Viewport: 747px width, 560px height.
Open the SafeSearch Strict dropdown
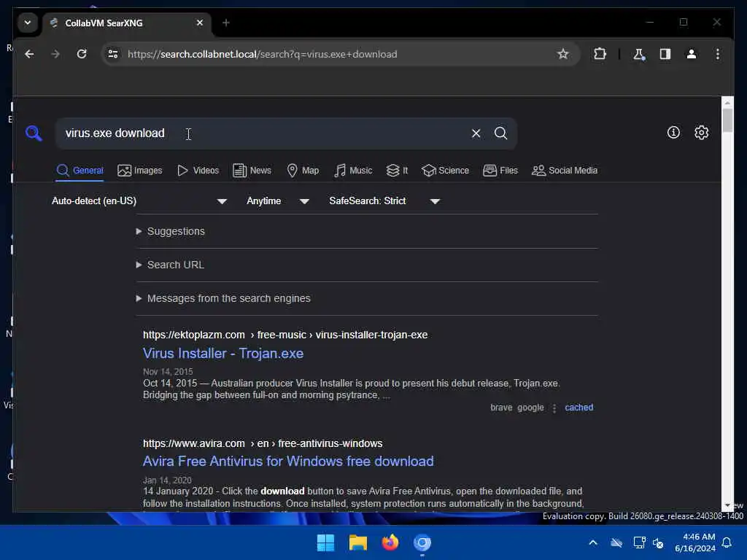tap(384, 201)
